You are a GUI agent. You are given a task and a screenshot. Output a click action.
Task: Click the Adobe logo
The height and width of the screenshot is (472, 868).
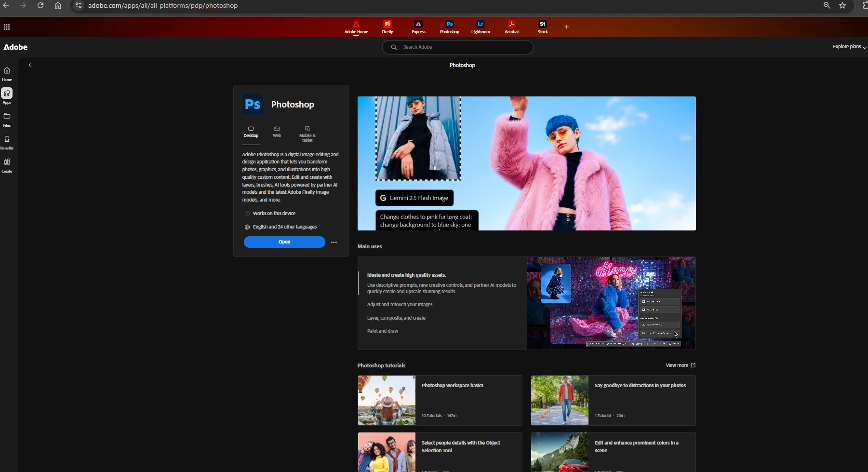tap(15, 47)
